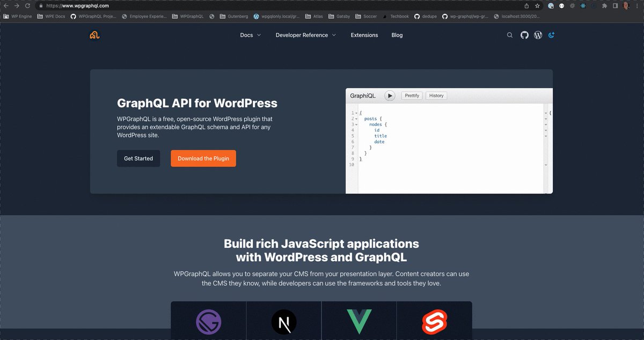This screenshot has width=644, height=340.
Task: Open the Gatsby bookmark folder
Action: [x=339, y=16]
